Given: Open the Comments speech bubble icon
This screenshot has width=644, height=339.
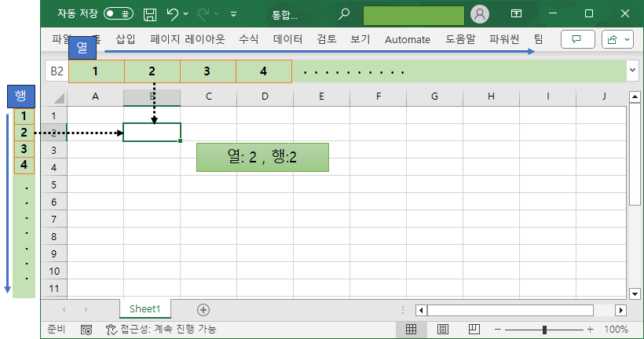Looking at the screenshot, I should (x=578, y=39).
